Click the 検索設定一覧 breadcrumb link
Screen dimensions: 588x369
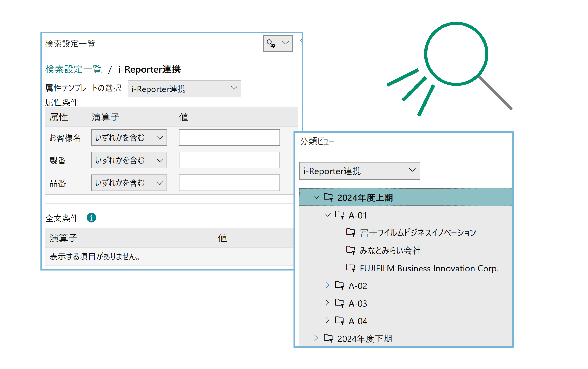tap(73, 69)
